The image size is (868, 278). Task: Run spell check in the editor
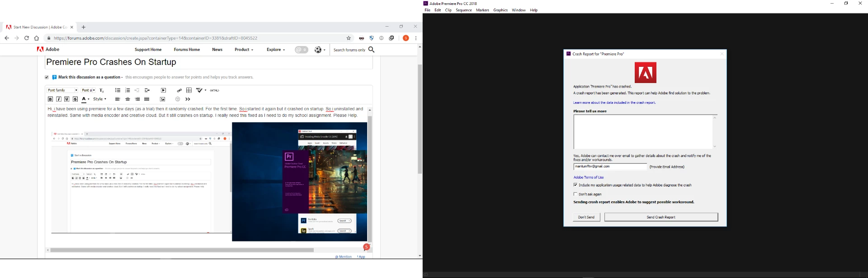pyautogui.click(x=199, y=90)
